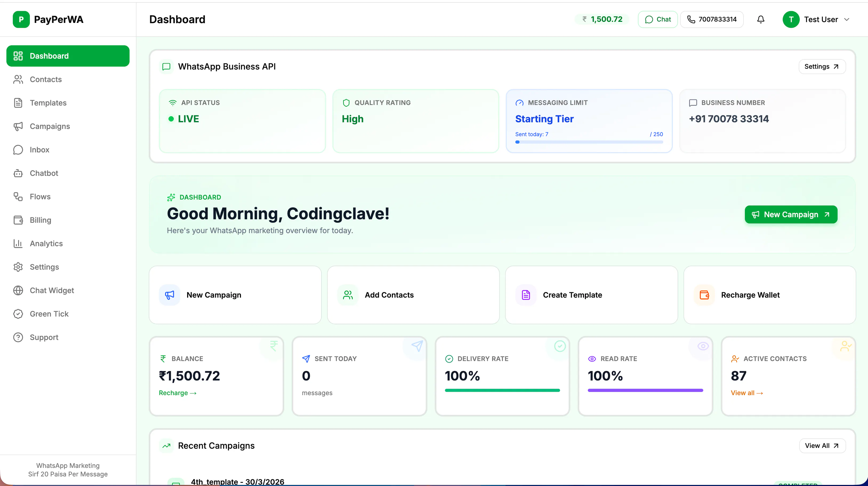
Task: Navigate to Billing in the sidebar
Action: (68, 220)
